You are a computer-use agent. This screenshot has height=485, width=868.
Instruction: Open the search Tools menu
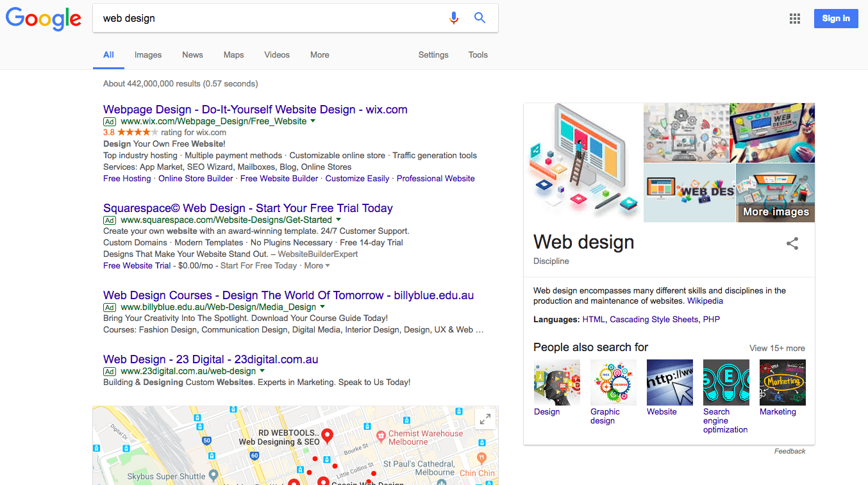pyautogui.click(x=478, y=55)
